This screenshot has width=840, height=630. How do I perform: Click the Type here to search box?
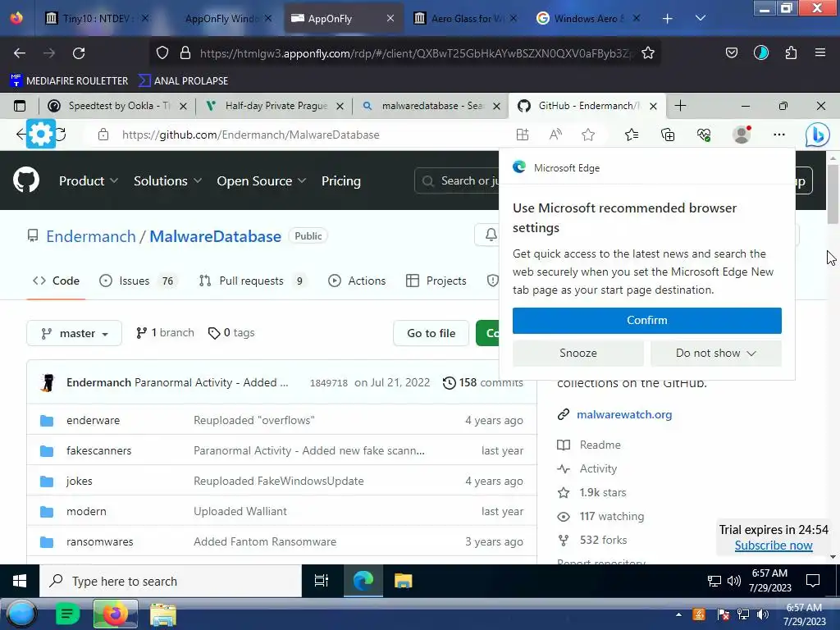(171, 581)
